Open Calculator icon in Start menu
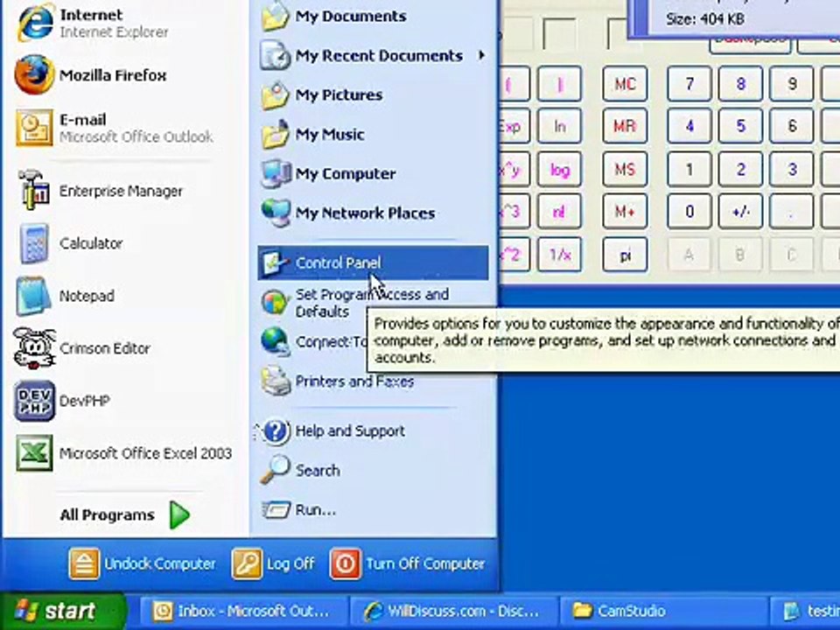Viewport: 840px width, 630px height. pyautogui.click(x=34, y=243)
